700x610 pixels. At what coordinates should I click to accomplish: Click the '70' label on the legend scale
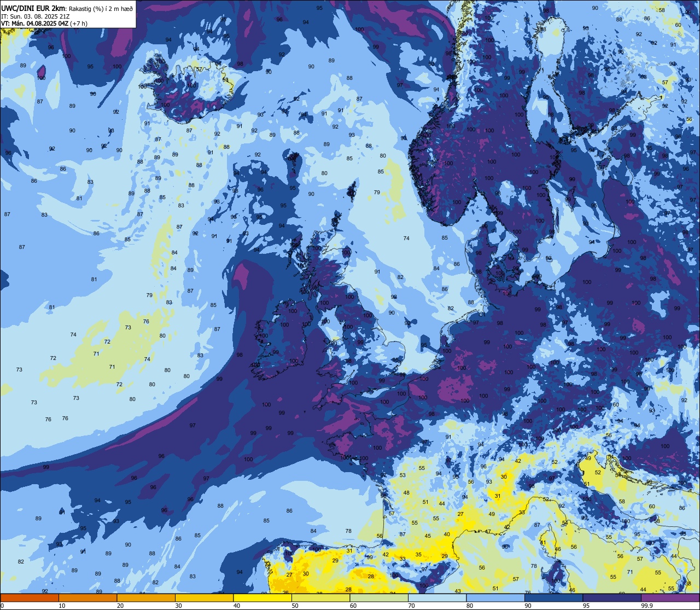411,606
